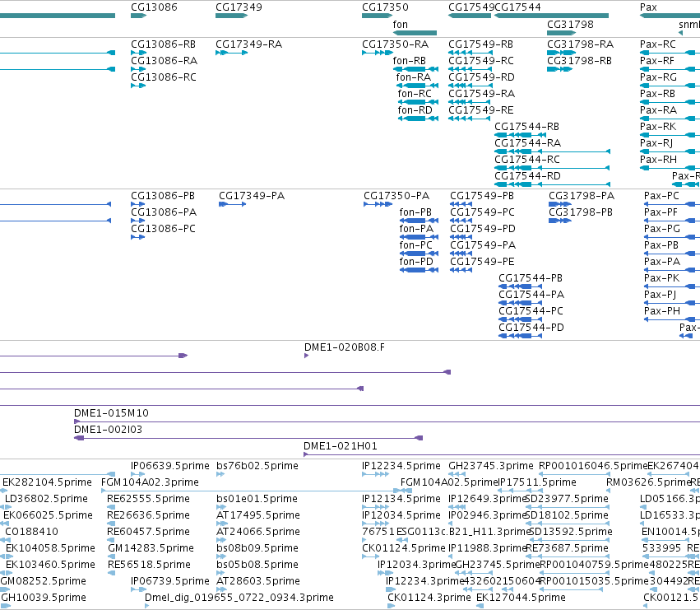This screenshot has height=610, width=700.
Task: Select the Pax gene label
Action: [648, 7]
